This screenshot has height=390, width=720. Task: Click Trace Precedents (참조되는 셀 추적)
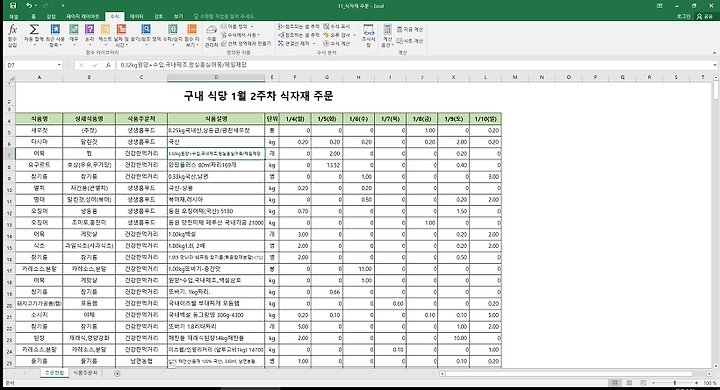[x=299, y=27]
